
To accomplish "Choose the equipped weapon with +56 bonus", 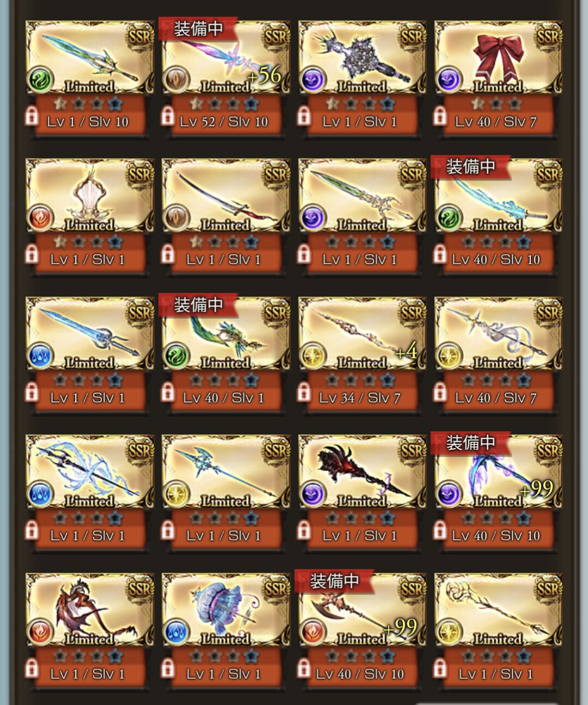I will 226,58.
